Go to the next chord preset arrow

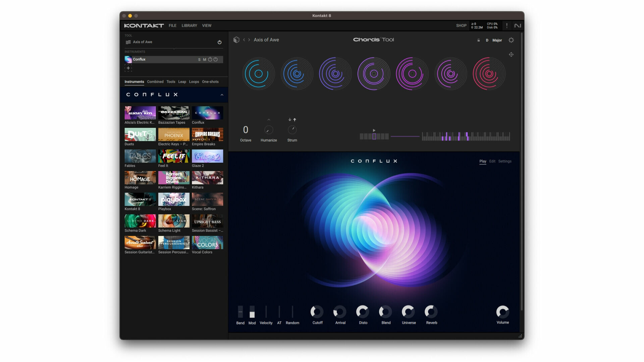coord(249,40)
